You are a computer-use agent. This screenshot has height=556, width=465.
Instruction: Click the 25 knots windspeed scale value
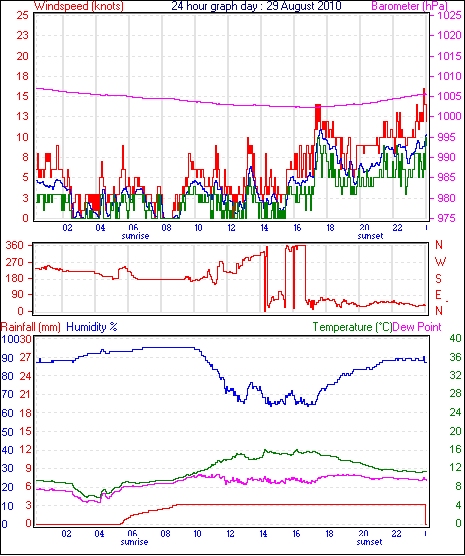[22, 16]
